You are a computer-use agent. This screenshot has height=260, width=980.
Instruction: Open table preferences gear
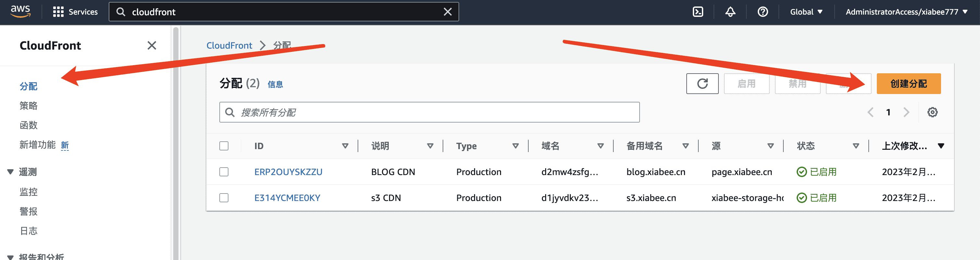932,112
